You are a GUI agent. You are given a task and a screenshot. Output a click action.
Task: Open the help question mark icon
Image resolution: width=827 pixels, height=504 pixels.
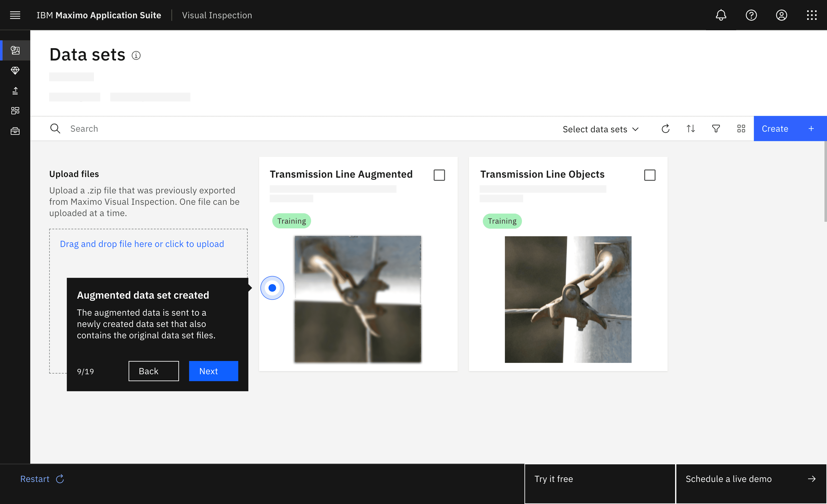(751, 15)
